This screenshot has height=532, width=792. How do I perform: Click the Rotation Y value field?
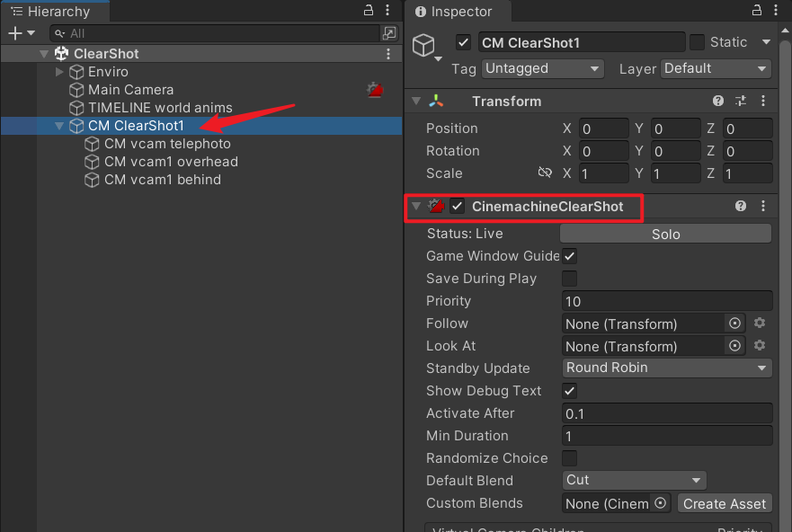point(676,151)
